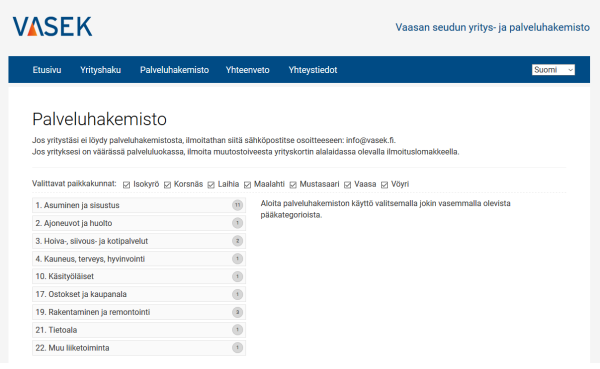600x369 pixels.
Task: Click the count badge on Asuminen ja sisustus
Action: coord(238,205)
